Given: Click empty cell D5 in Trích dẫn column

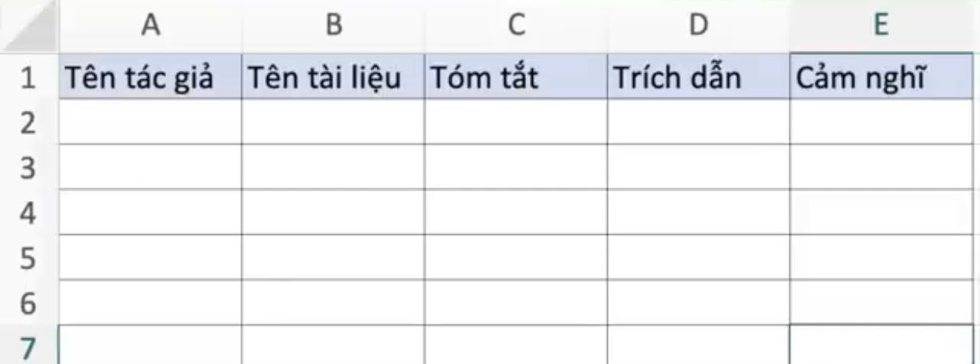Looking at the screenshot, I should [x=698, y=257].
